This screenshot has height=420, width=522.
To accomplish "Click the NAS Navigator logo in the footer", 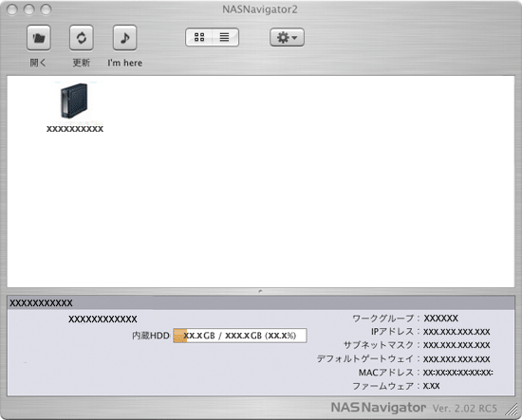I will [x=379, y=408].
